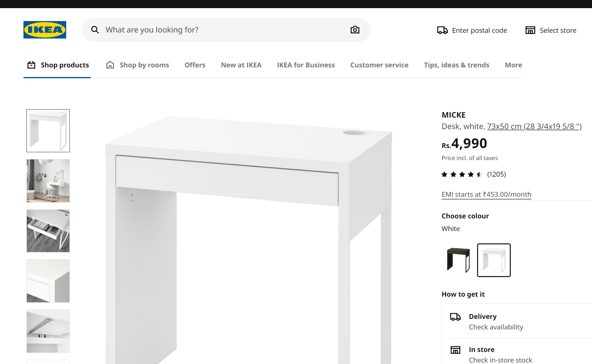Image resolution: width=592 pixels, height=364 pixels.
Task: Open the camera search icon
Action: coord(355,29)
